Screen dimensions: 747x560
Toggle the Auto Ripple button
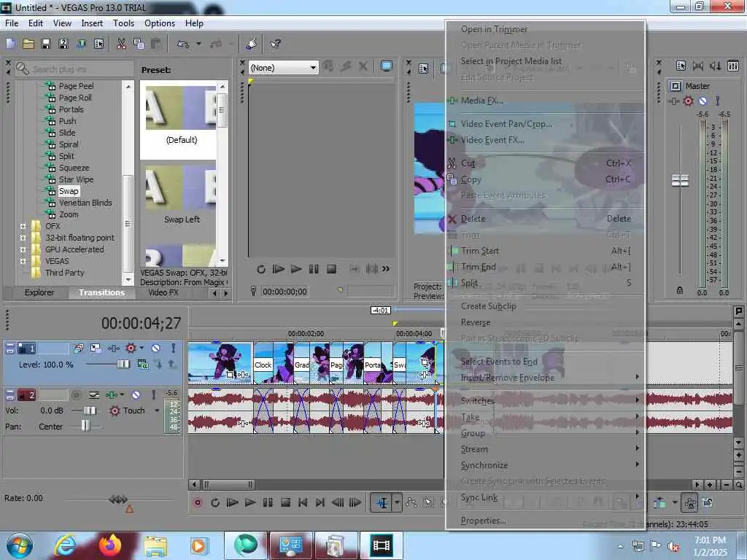(659, 502)
